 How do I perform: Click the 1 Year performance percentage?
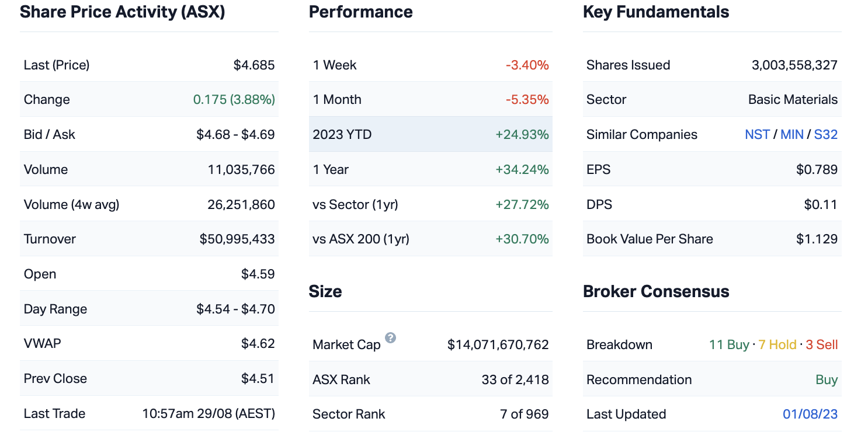pos(522,169)
